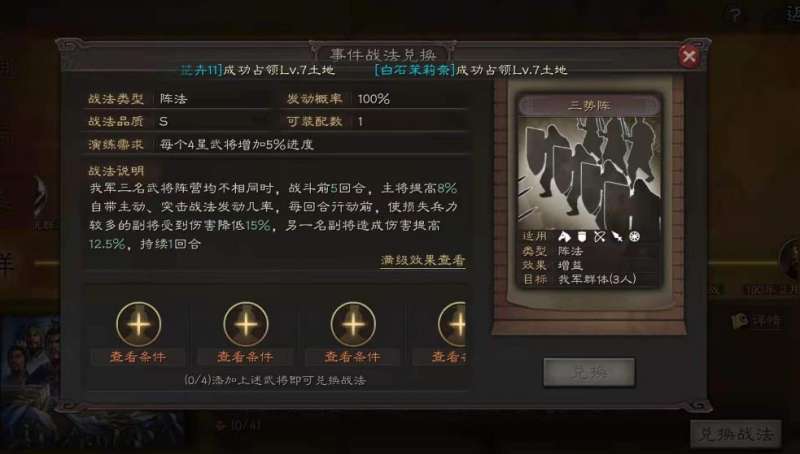Viewport: 800px width, 454px height.
Task: Click the first plus slot to add general
Action: coord(138,324)
